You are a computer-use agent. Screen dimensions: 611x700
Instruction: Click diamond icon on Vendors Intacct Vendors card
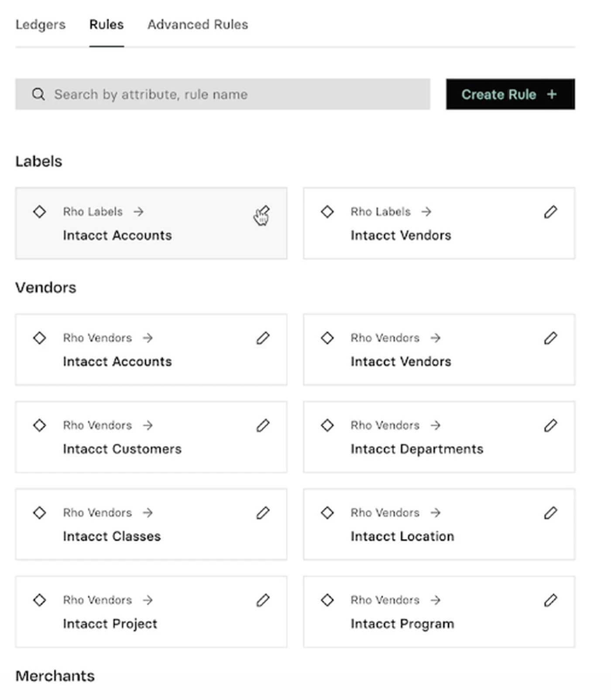point(327,338)
